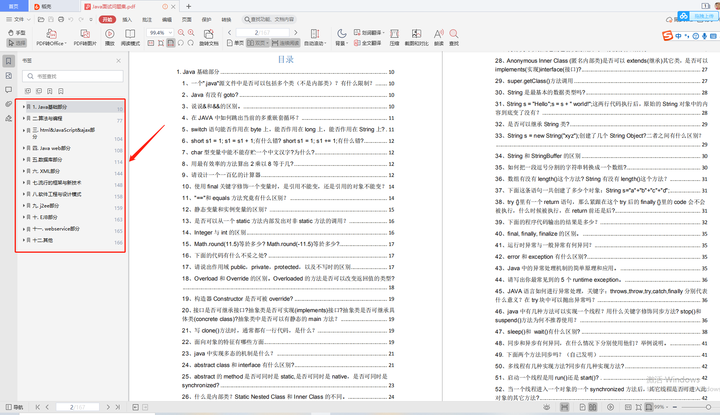Open background (背景) moon dropdown

click(342, 37)
